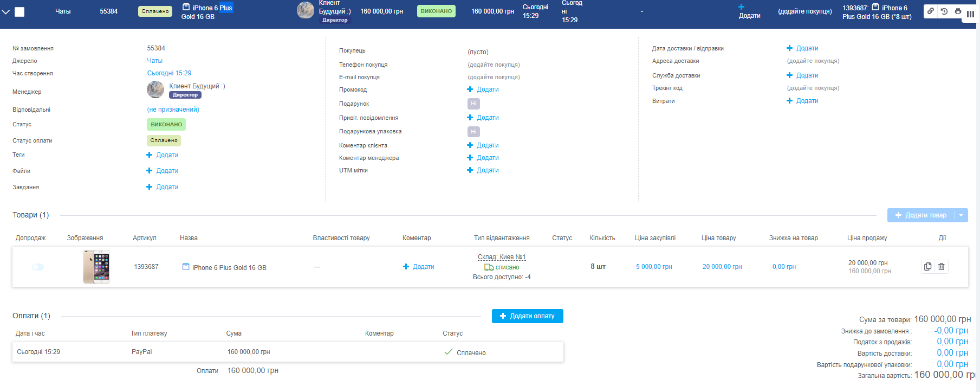This screenshot has width=980, height=392.
Task: Click the green truck 'списано' icon
Action: click(x=489, y=267)
